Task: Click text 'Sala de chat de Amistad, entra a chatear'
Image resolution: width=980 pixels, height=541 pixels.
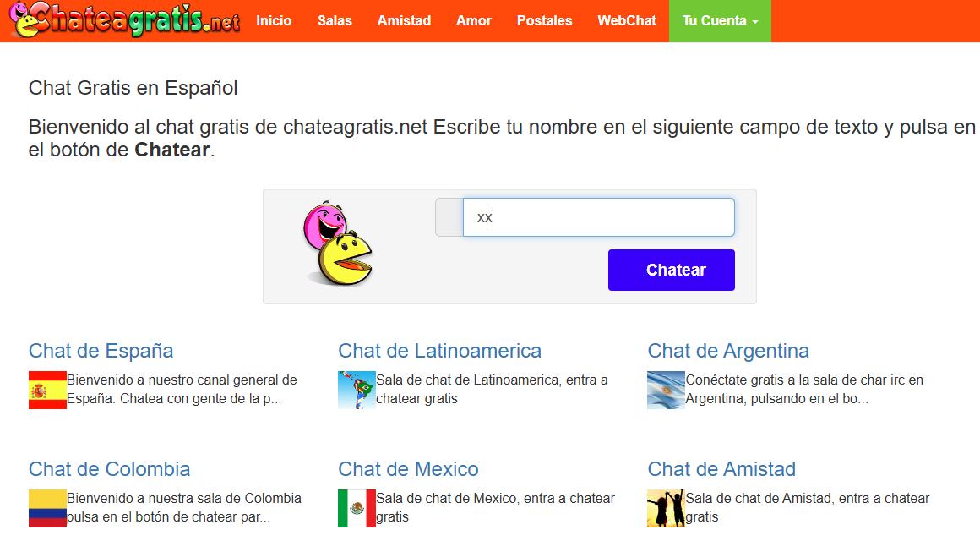Action: [808, 499]
